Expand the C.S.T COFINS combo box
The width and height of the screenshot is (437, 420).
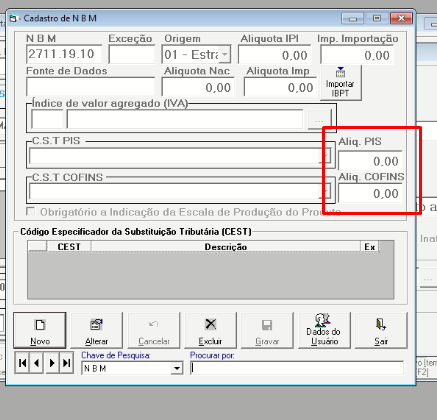point(326,191)
